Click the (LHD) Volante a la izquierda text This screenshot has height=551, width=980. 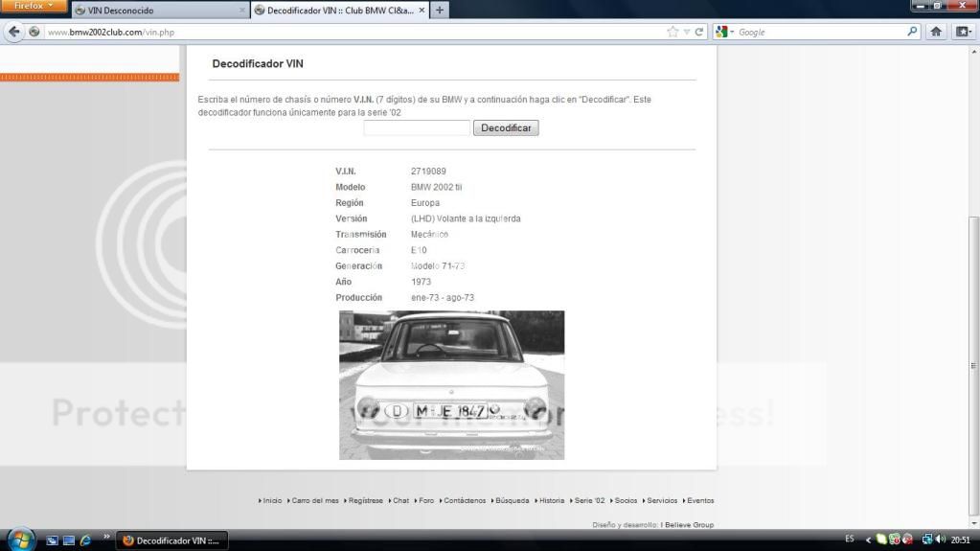click(x=466, y=218)
